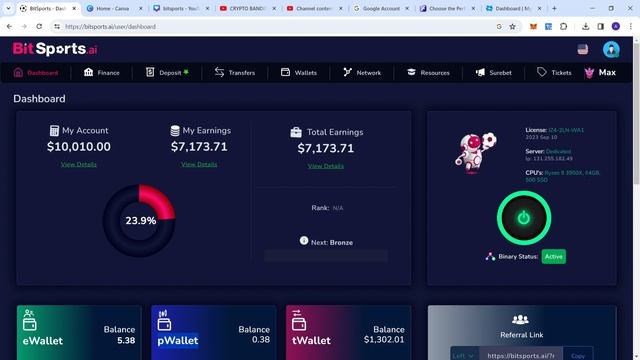Click the My Account calculator icon
Image resolution: width=640 pixels, height=360 pixels.
(x=54, y=131)
